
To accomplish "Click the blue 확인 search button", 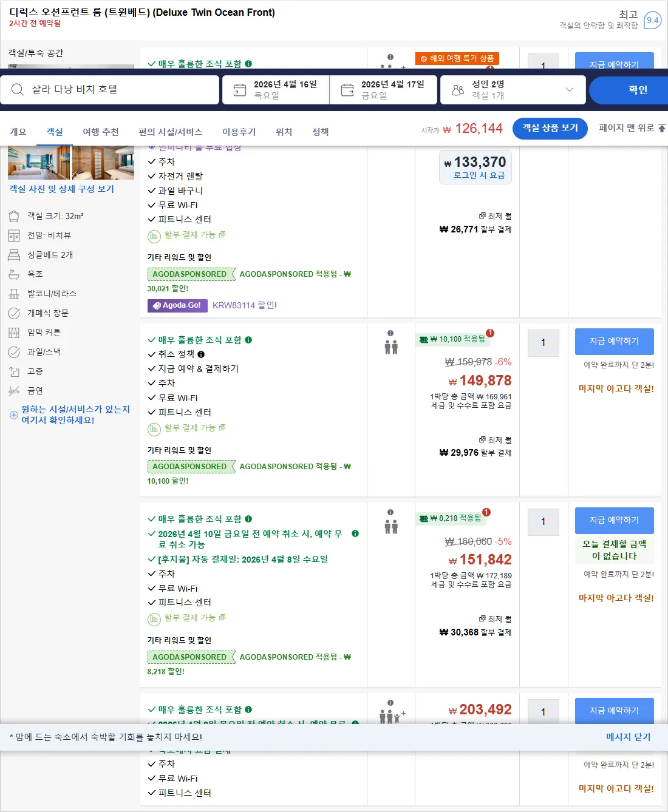I will (x=629, y=90).
